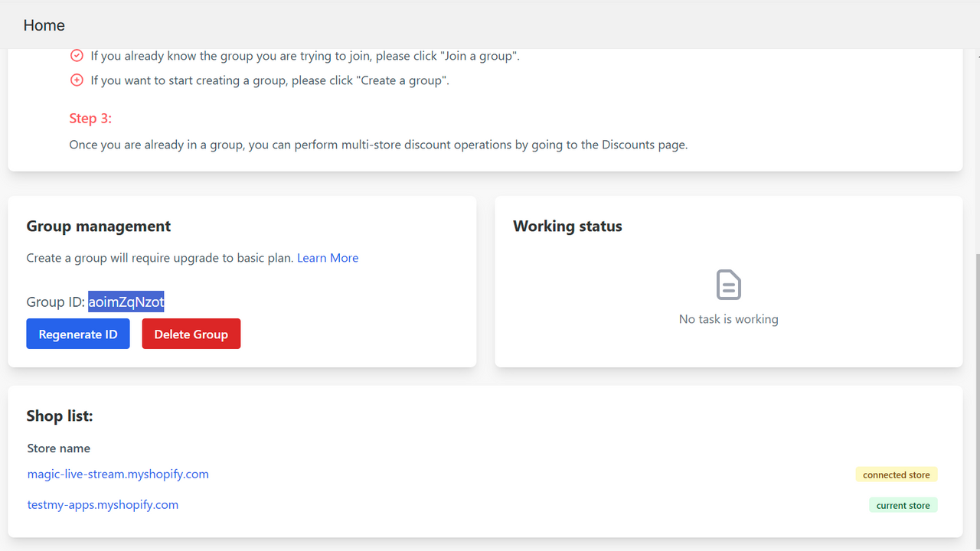Click the Delete Group button
This screenshot has width=980, height=551.
191,334
